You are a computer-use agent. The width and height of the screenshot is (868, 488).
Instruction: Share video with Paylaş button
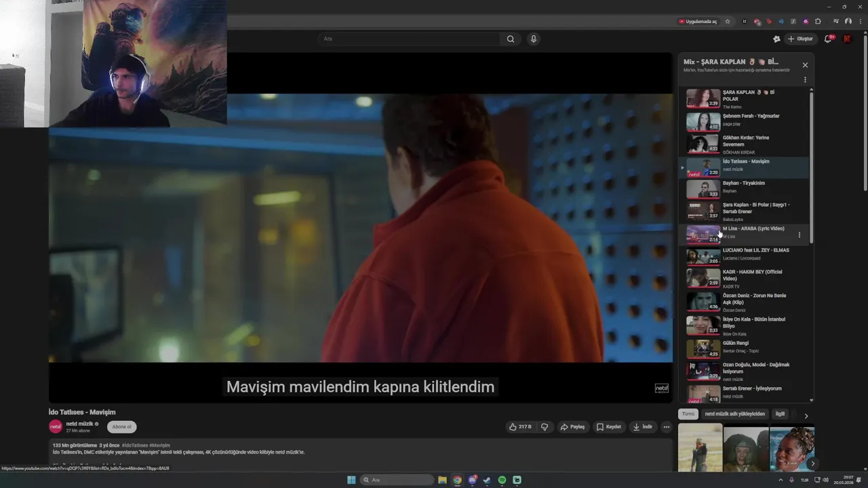click(x=572, y=427)
